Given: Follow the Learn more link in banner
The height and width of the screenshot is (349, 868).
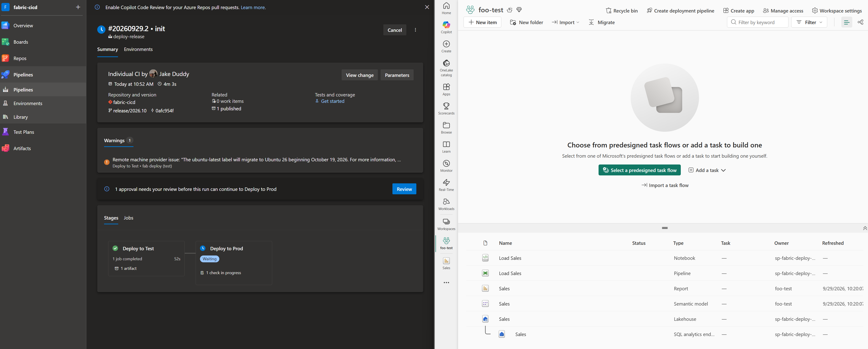Looking at the screenshot, I should pyautogui.click(x=253, y=8).
